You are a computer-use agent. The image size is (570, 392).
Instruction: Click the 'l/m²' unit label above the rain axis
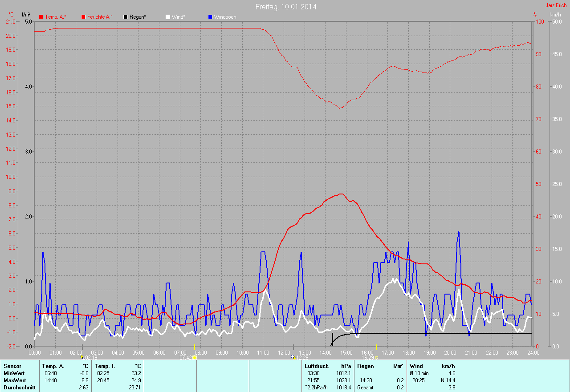[26, 15]
